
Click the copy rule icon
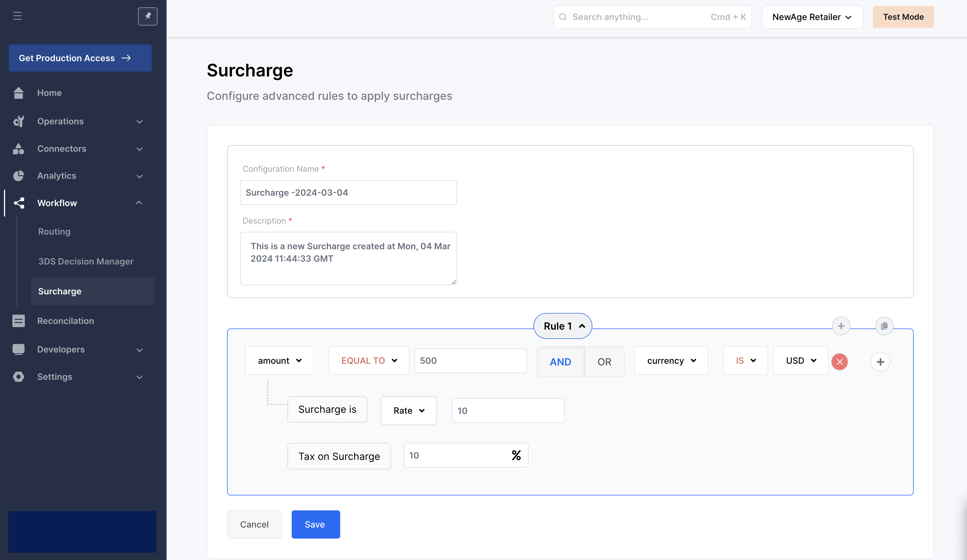(x=884, y=326)
